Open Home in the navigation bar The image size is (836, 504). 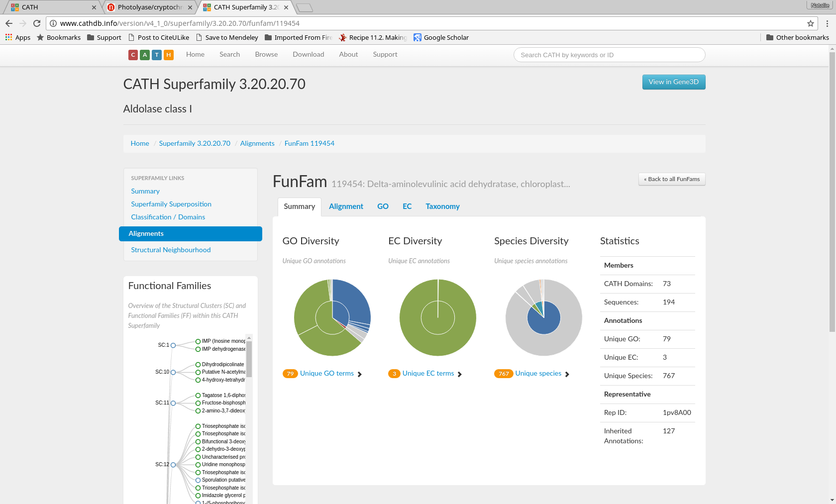coord(195,55)
